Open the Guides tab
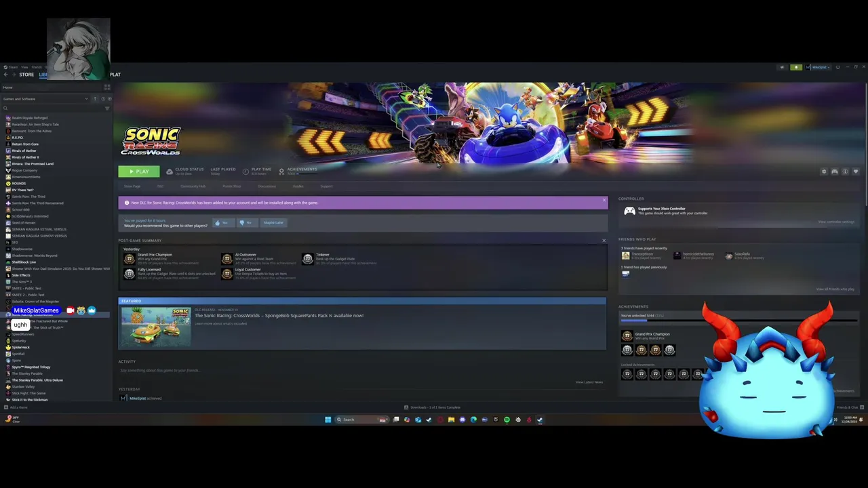 tap(298, 186)
